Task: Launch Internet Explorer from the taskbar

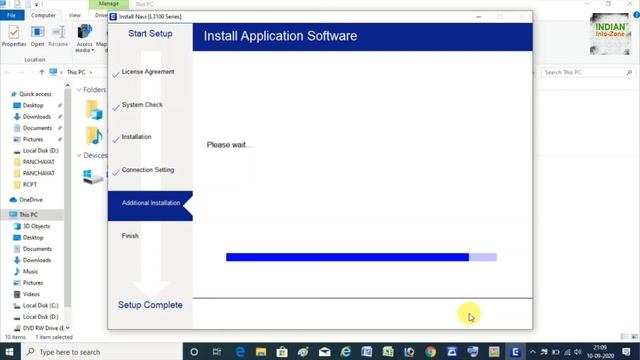Action: [x=346, y=352]
